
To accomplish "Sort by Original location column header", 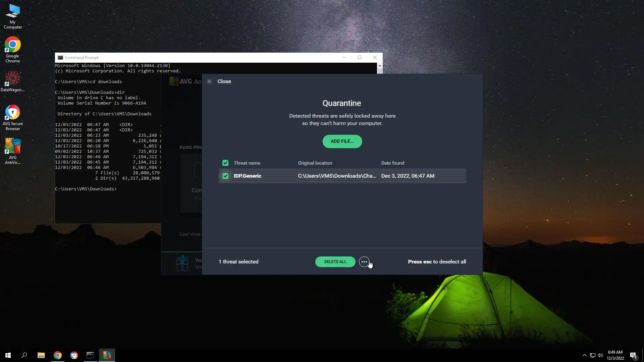I will [315, 163].
